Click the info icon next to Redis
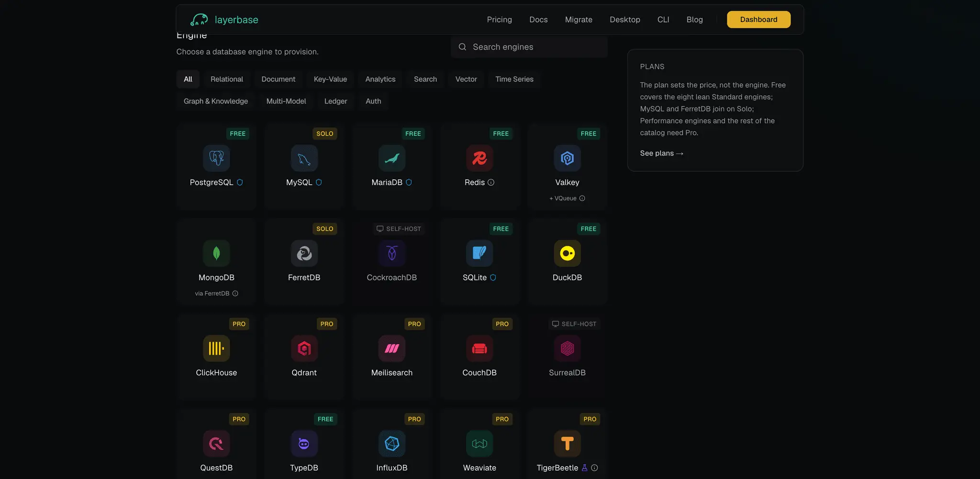980x479 pixels. click(x=491, y=182)
